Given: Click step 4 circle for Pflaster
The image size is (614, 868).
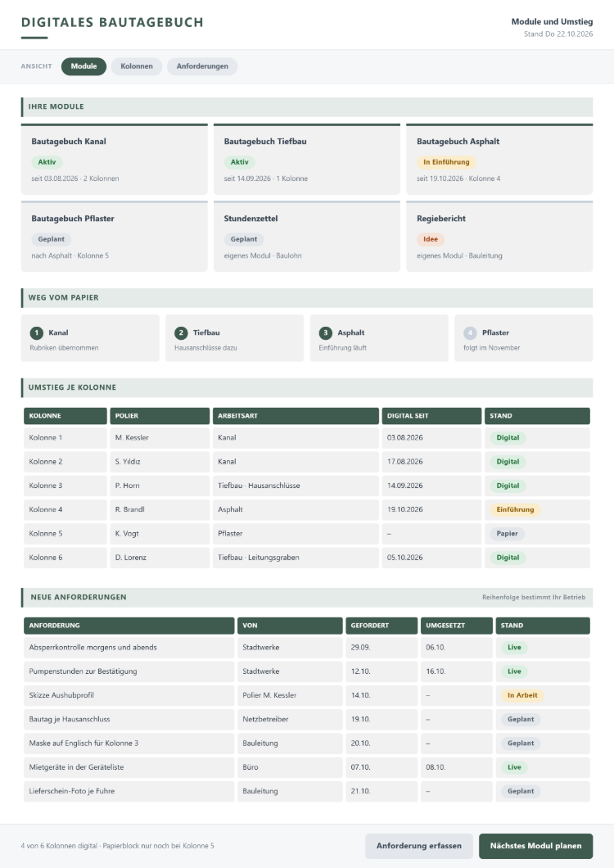Looking at the screenshot, I should (470, 332).
